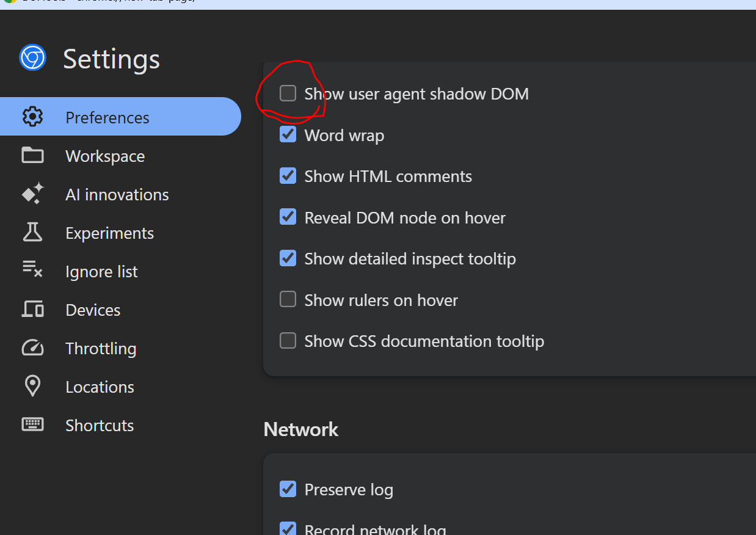
Task: Disable Show HTML comments checkbox
Action: pyautogui.click(x=288, y=175)
